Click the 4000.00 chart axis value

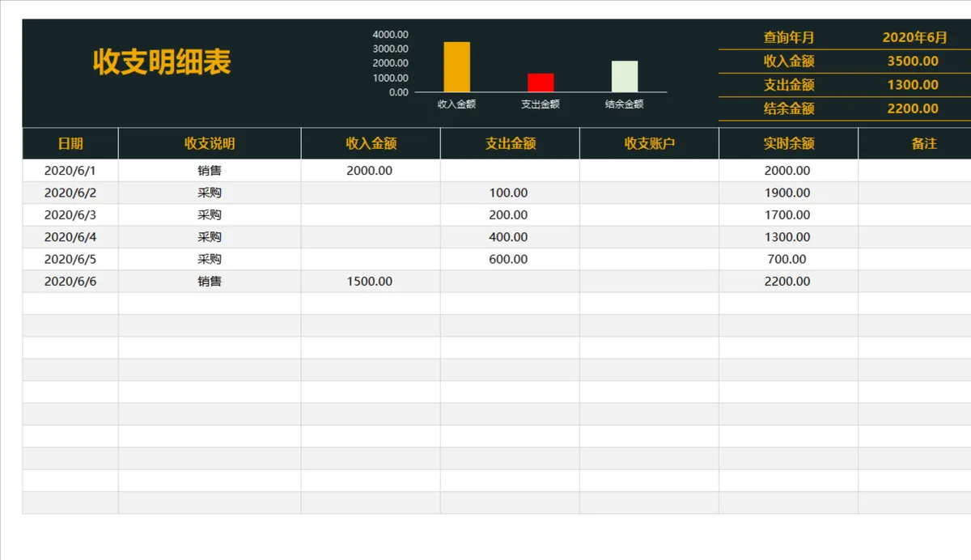390,35
